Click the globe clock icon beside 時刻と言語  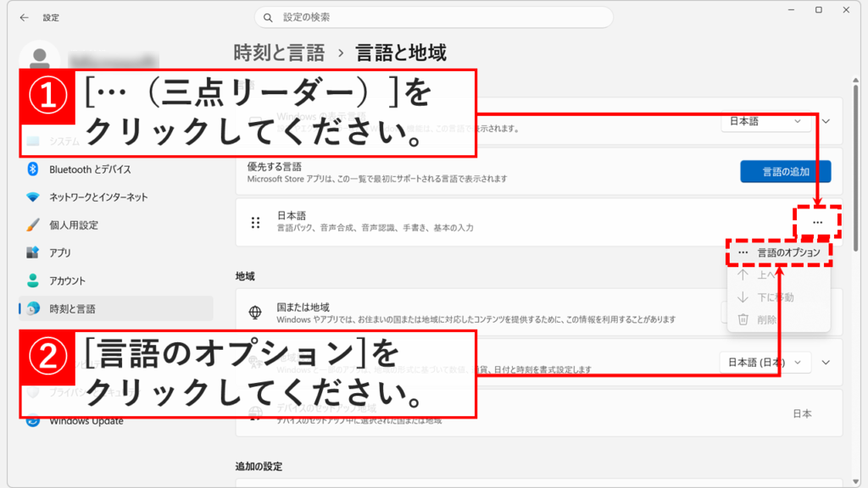click(x=33, y=308)
